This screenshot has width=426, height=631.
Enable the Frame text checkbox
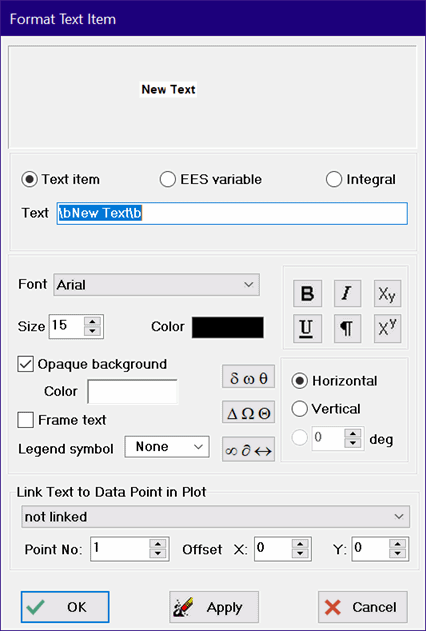point(25,420)
